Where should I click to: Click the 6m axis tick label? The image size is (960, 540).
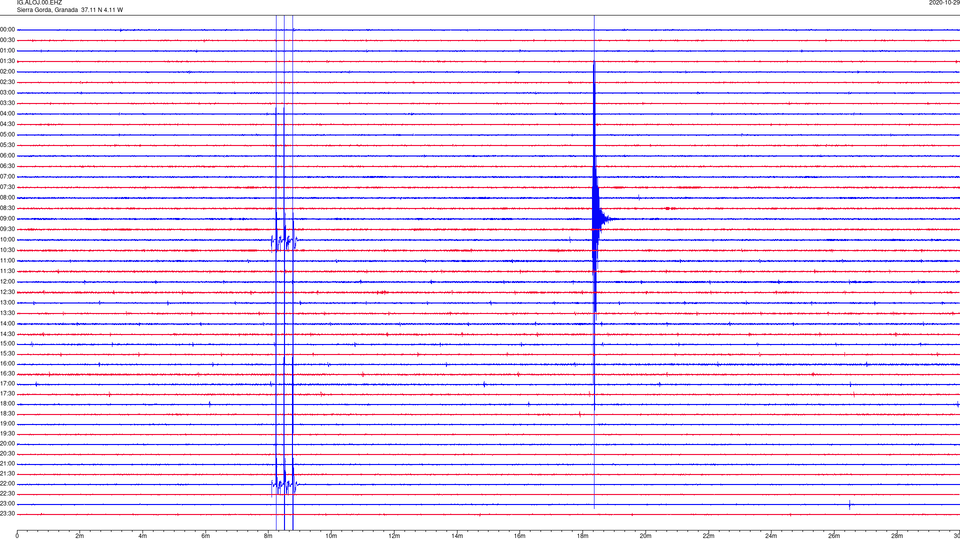[206, 536]
